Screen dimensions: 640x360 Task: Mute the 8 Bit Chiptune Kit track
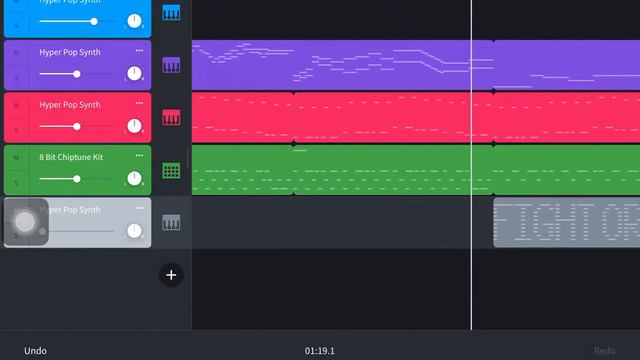coord(16,157)
